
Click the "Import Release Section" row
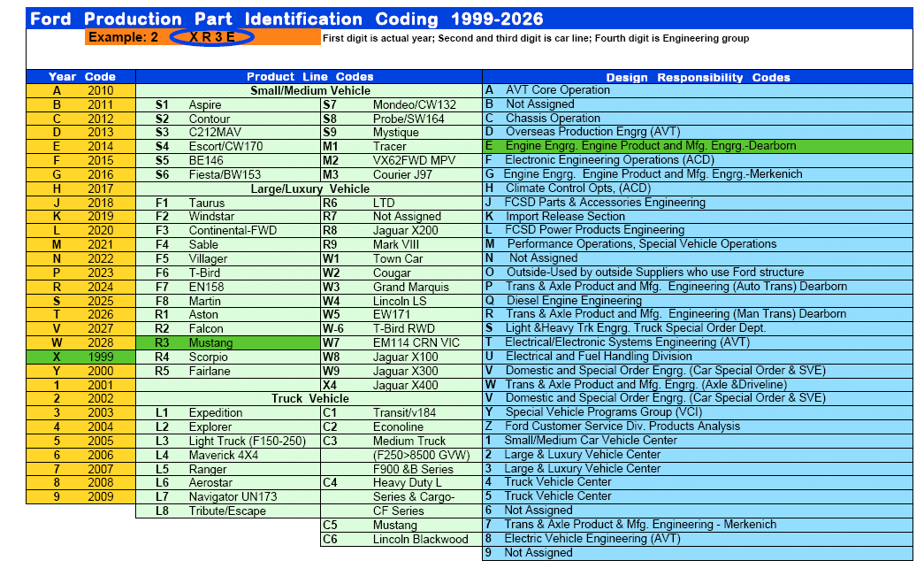698,216
